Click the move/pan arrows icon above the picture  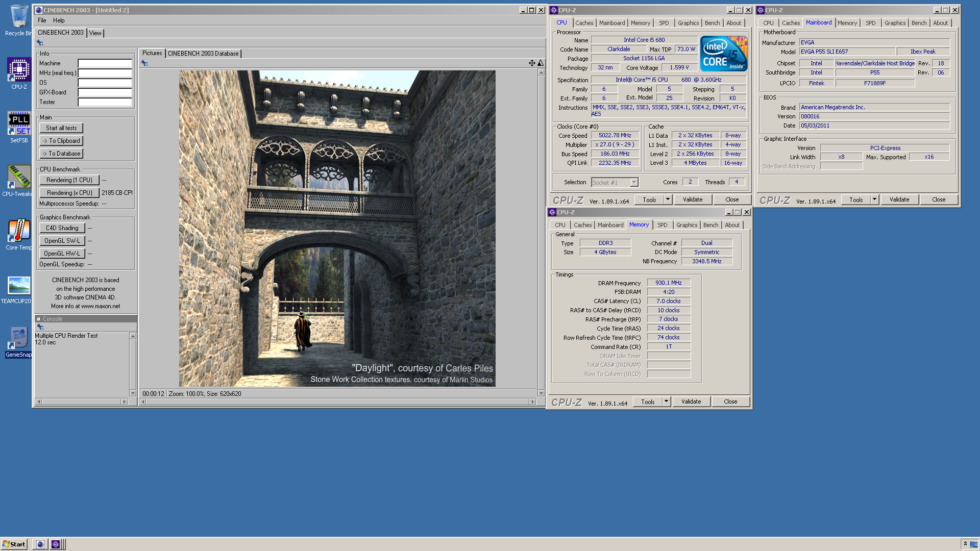pos(532,63)
